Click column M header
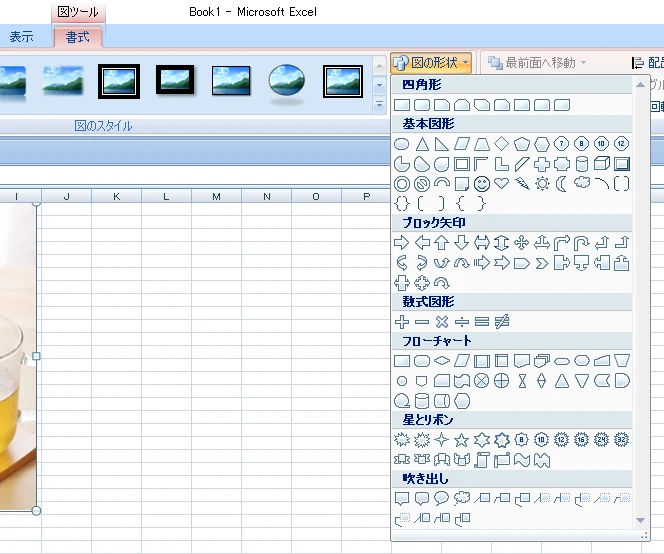 pyautogui.click(x=216, y=196)
